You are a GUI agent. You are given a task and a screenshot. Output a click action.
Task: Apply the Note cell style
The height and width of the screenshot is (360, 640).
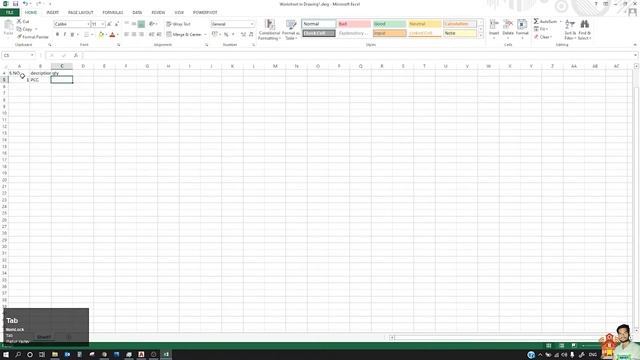[x=460, y=33]
